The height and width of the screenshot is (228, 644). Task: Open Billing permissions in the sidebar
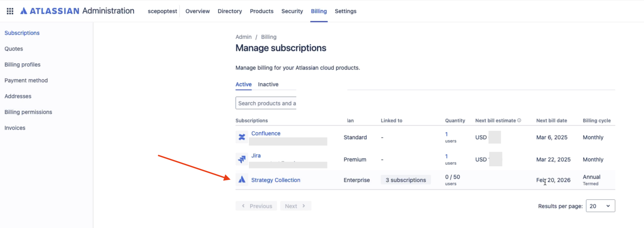[x=28, y=112]
